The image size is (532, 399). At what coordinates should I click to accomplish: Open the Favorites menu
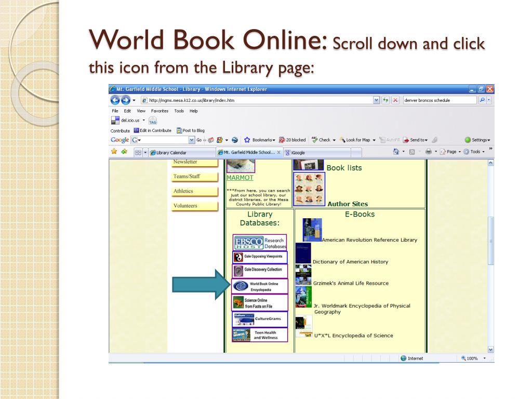159,111
